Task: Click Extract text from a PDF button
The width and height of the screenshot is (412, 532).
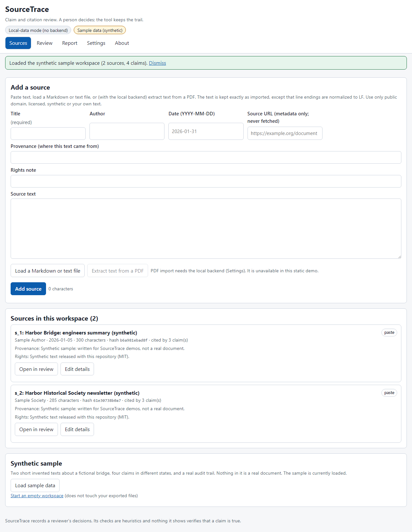Action: click(x=117, y=271)
